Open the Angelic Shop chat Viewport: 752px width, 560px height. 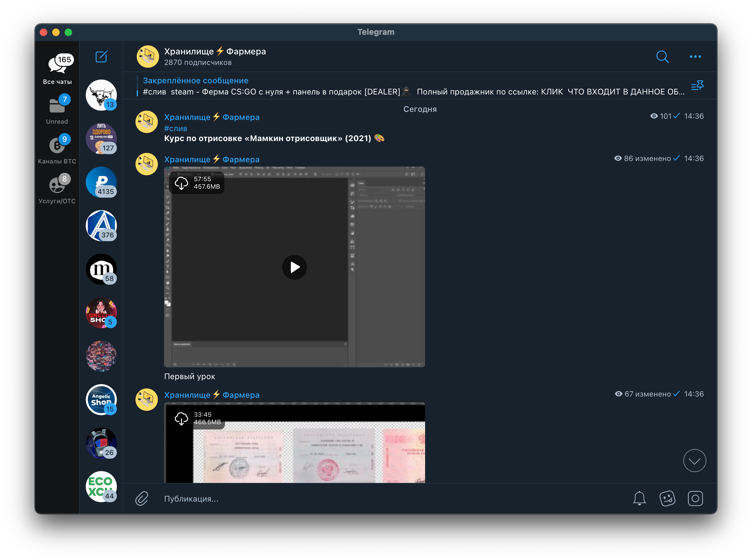(101, 399)
